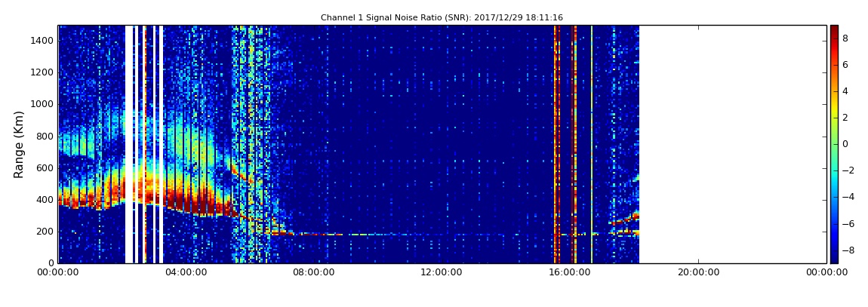Click the colorbar label 8
868x307 pixels.
[845, 38]
